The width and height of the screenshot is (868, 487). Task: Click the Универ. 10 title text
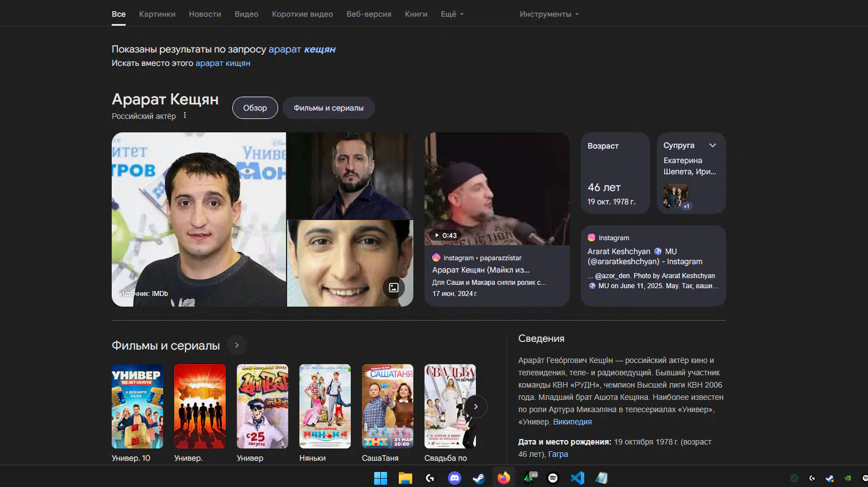click(x=131, y=458)
